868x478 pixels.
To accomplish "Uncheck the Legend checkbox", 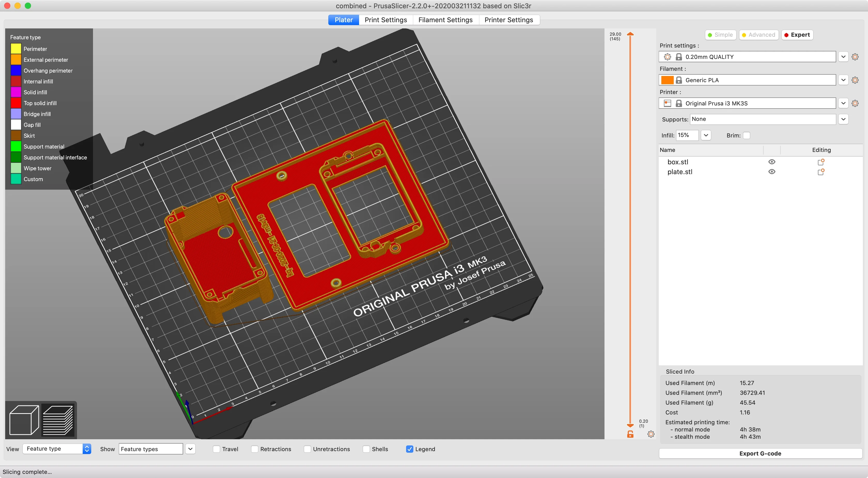I will tap(409, 449).
